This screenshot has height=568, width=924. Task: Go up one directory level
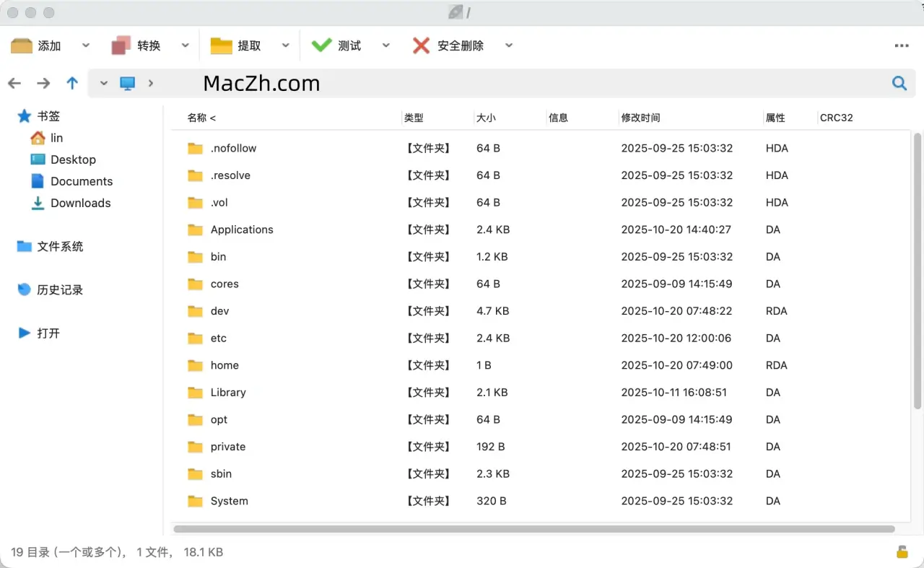[x=72, y=83]
